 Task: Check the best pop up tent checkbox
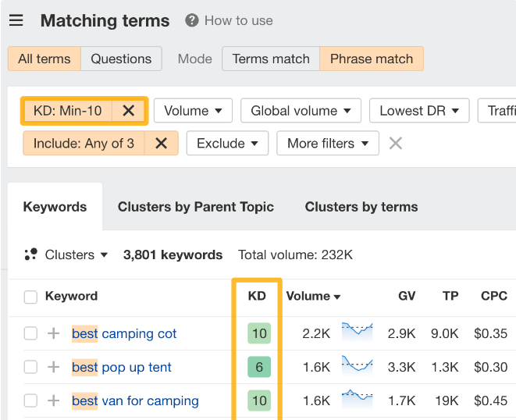click(x=30, y=368)
